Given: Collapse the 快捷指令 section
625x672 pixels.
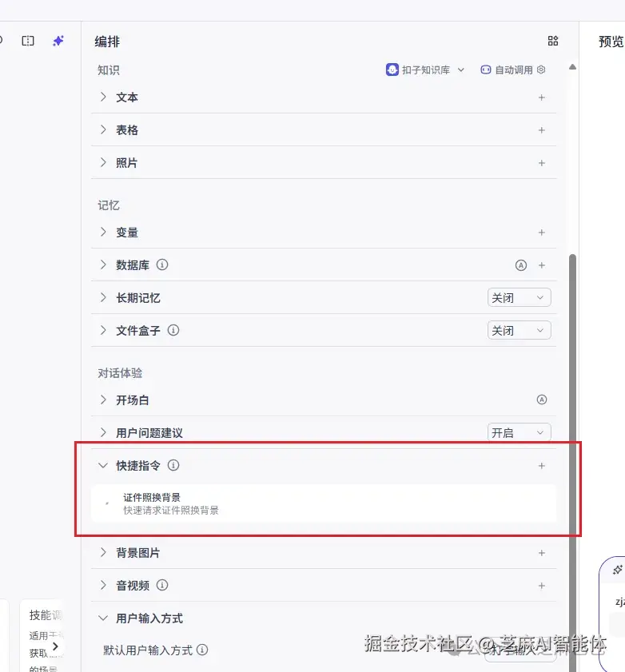Looking at the screenshot, I should [103, 465].
